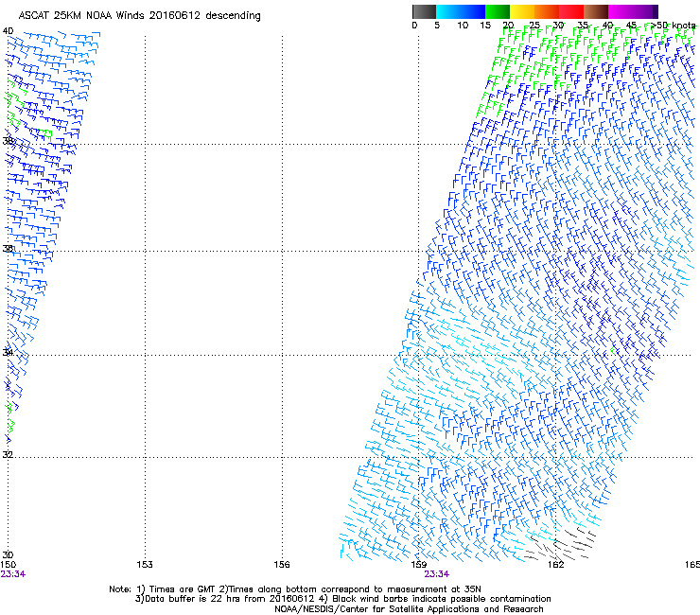Click the "10" label under the color scale
This screenshot has height=615, width=700.
(x=463, y=26)
